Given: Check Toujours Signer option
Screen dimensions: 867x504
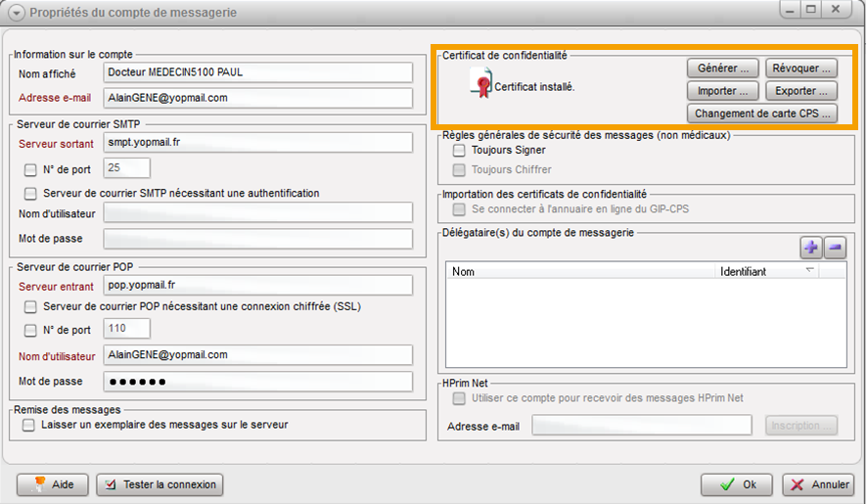Looking at the screenshot, I should [459, 151].
